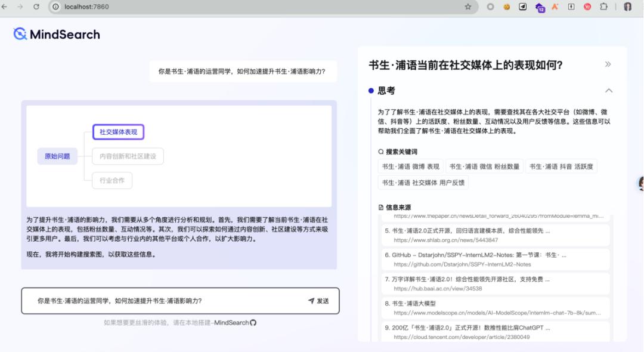Click the browser back arrow
The width and height of the screenshot is (644, 352).
pyautogui.click(x=5, y=7)
